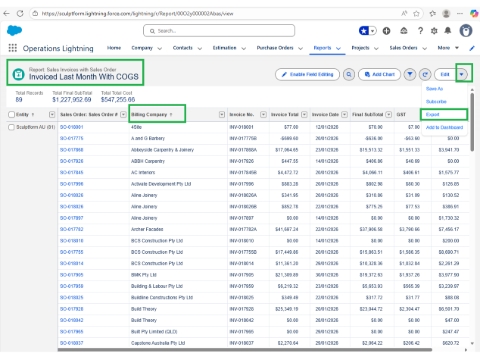
Task: Open the Billing Company column menu arrow
Action: tap(222, 115)
